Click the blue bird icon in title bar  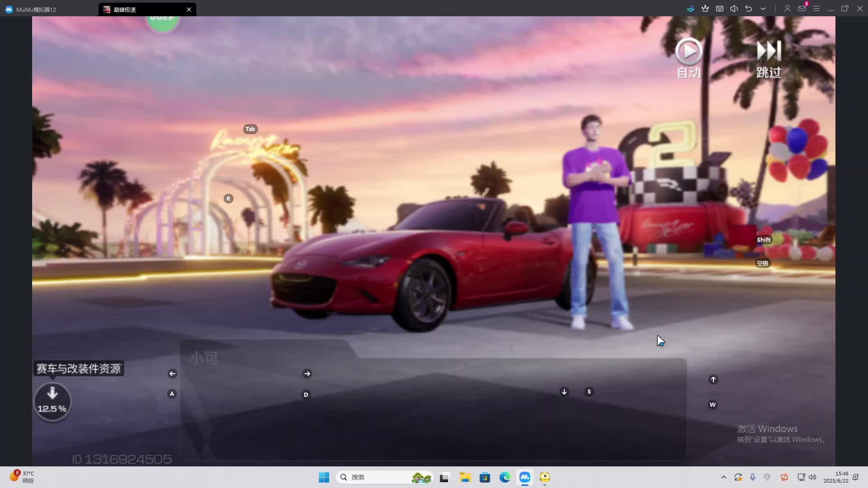coord(690,9)
